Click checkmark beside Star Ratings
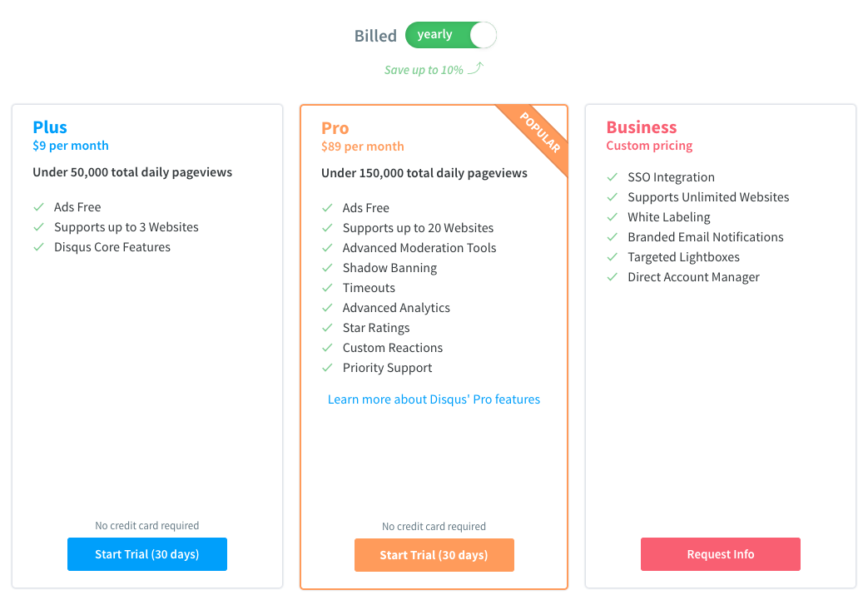 tap(327, 328)
